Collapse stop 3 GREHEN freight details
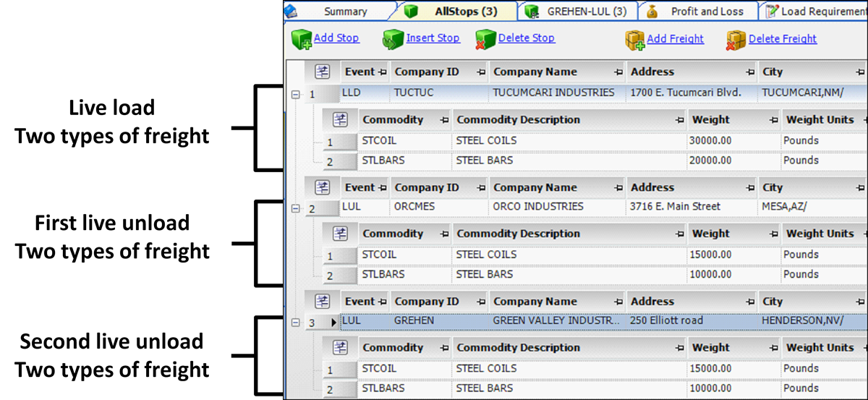 [295, 323]
